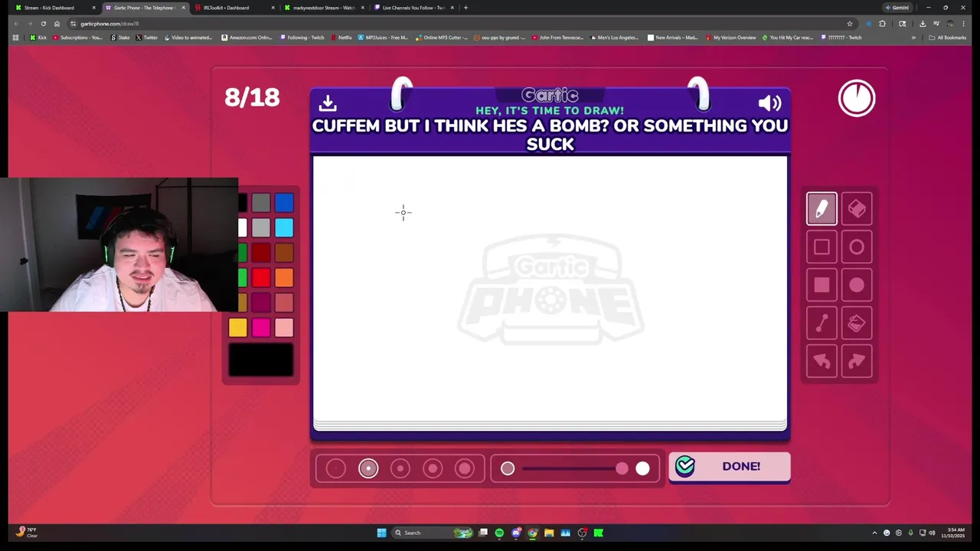Image resolution: width=980 pixels, height=551 pixels.
Task: Open the system volume tray icon
Action: click(x=932, y=533)
